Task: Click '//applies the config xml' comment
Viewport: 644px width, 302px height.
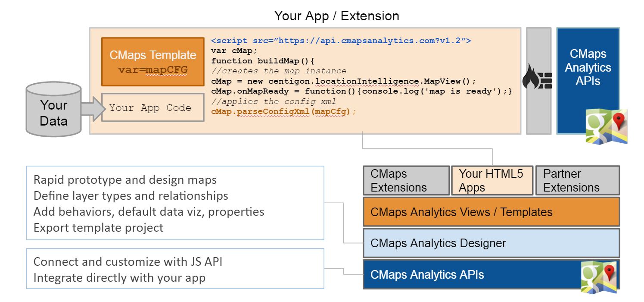Action: (274, 101)
